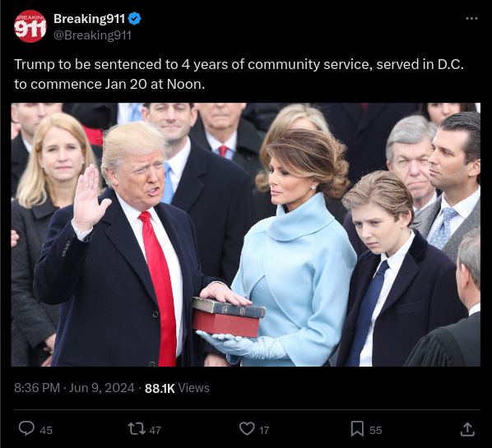Click the reply count 45
492x448 pixels.
pyautogui.click(x=46, y=430)
